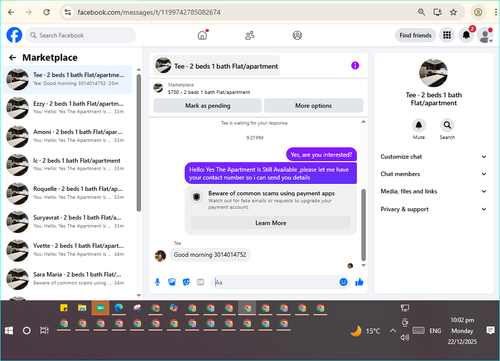Mute this conversation bell icon
The width and height of the screenshot is (500, 361).
pyautogui.click(x=419, y=125)
